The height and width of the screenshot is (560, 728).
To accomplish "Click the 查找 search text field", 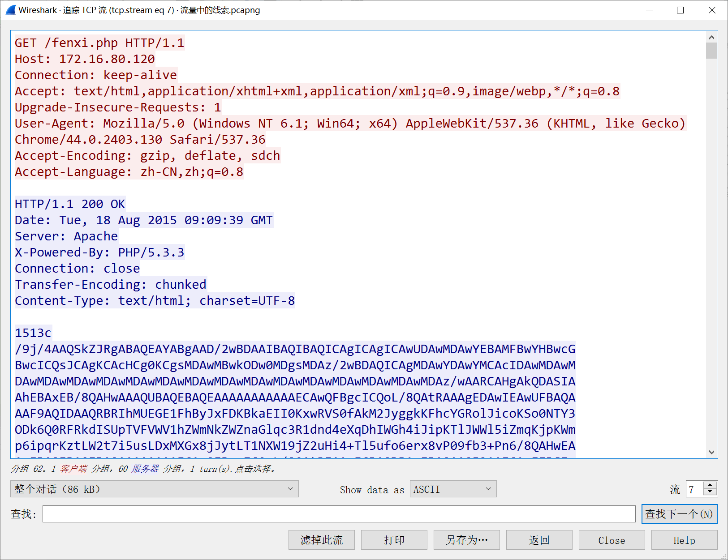I will click(x=339, y=514).
